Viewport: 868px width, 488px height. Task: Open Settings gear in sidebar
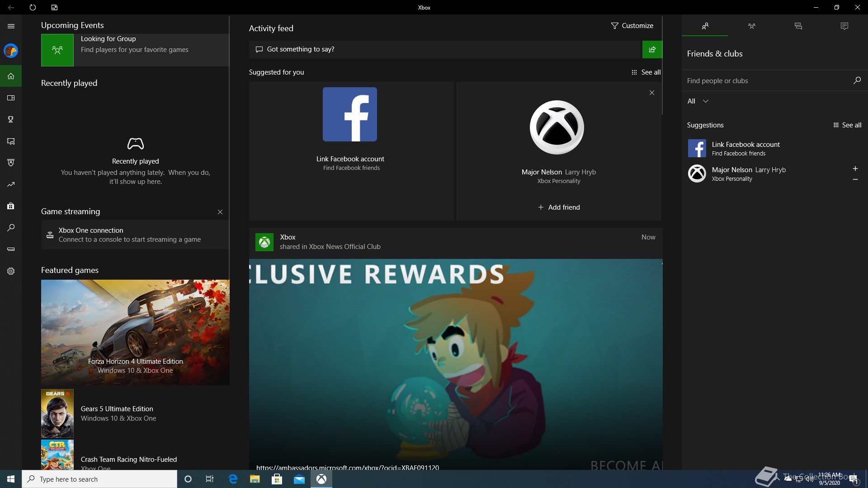pos(11,271)
